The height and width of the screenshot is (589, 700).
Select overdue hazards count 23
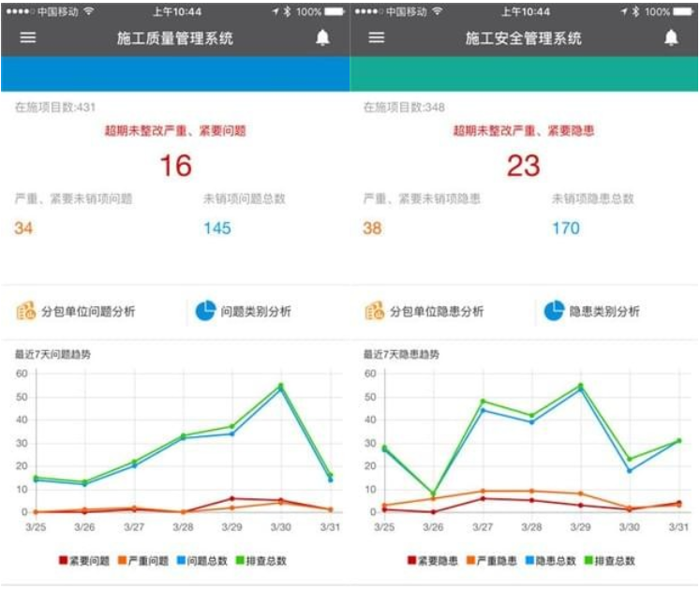pos(524,166)
